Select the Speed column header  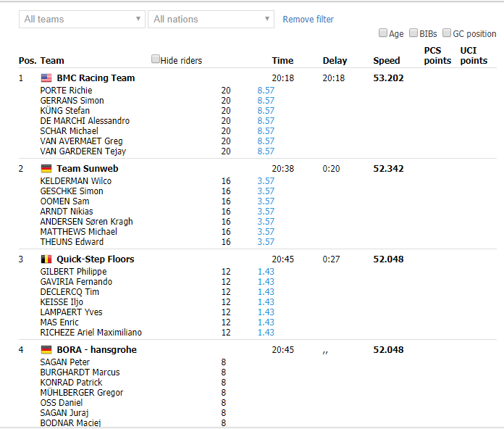[387, 61]
